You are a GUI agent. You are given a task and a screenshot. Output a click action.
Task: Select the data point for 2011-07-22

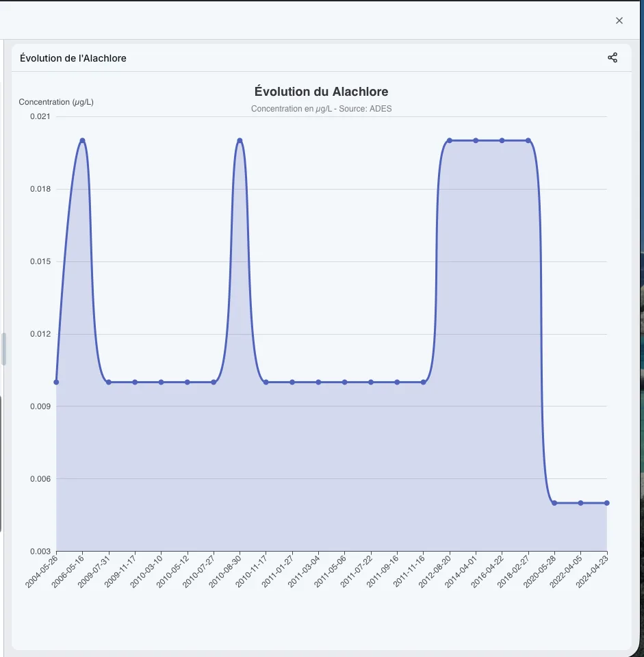(x=371, y=382)
